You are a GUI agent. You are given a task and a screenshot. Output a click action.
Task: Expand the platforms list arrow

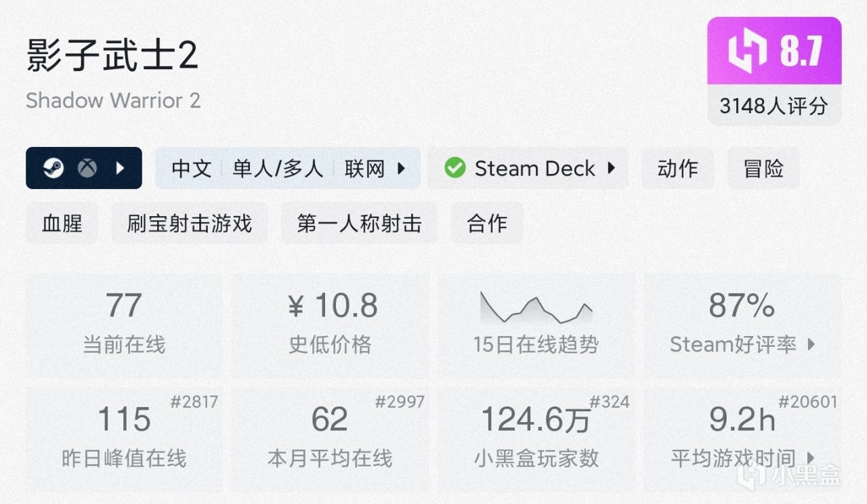[121, 168]
